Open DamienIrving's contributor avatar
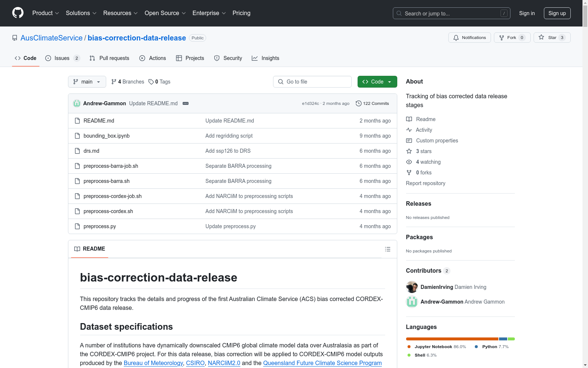The image size is (588, 368). [x=412, y=287]
